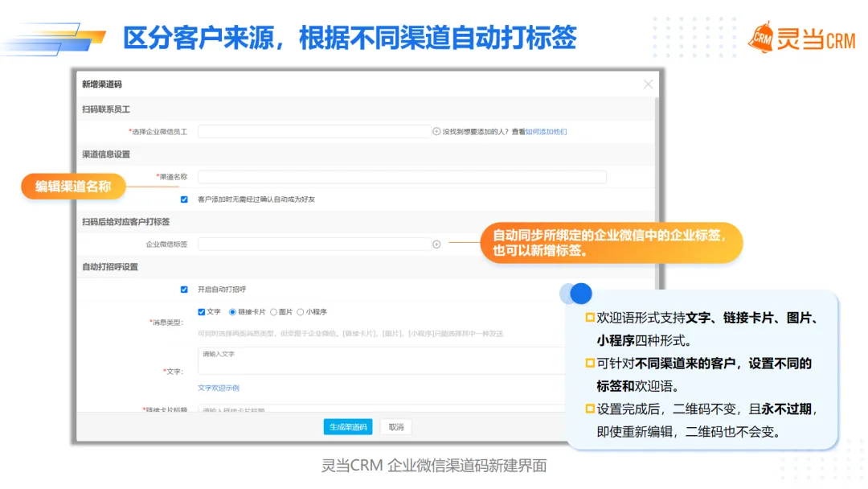Toggle the 开启自动打招呼 checkbox
This screenshot has height=489, width=868.
[184, 289]
